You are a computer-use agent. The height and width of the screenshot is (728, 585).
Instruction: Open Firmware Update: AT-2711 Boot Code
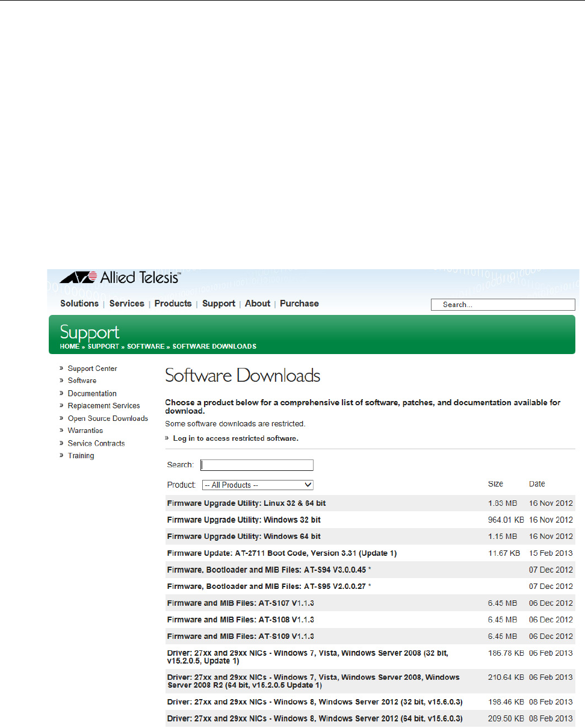point(282,553)
